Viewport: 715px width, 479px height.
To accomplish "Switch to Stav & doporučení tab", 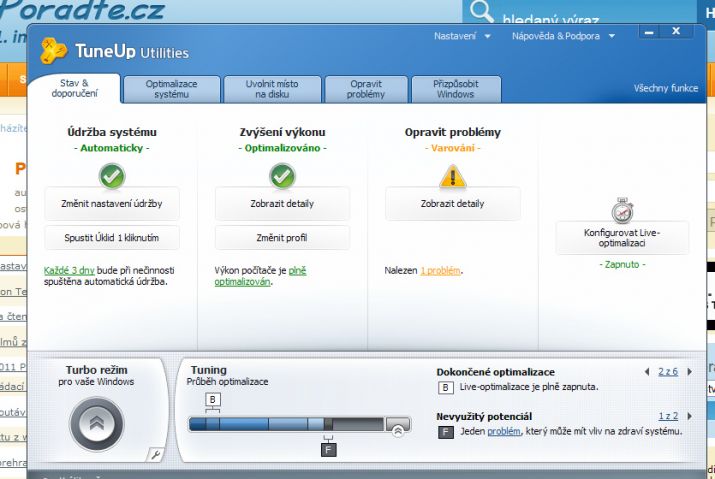I will pos(74,89).
